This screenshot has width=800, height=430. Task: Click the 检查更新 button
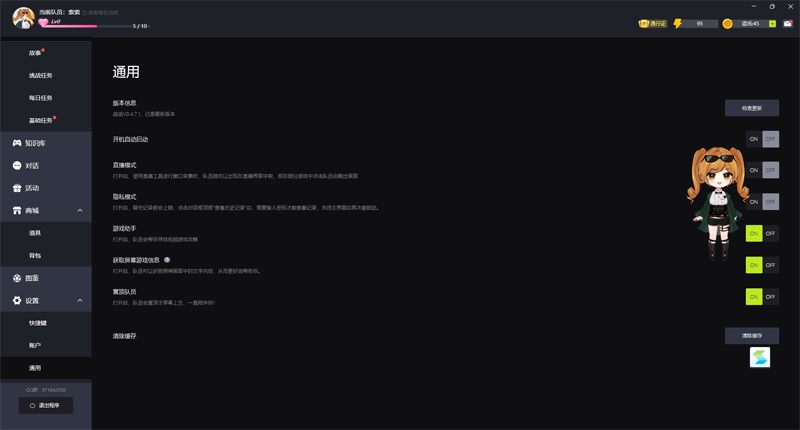751,108
